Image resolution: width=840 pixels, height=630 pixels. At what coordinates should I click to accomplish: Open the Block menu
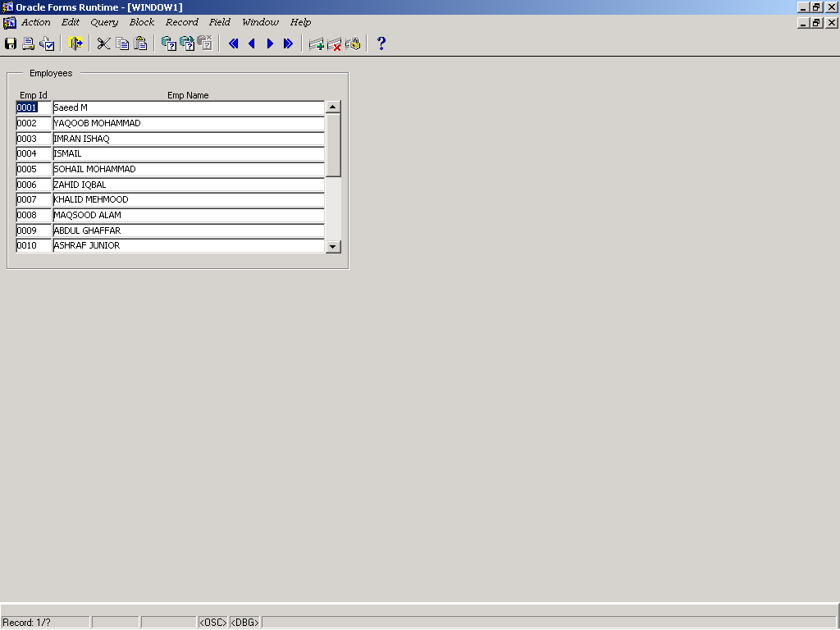click(x=142, y=22)
